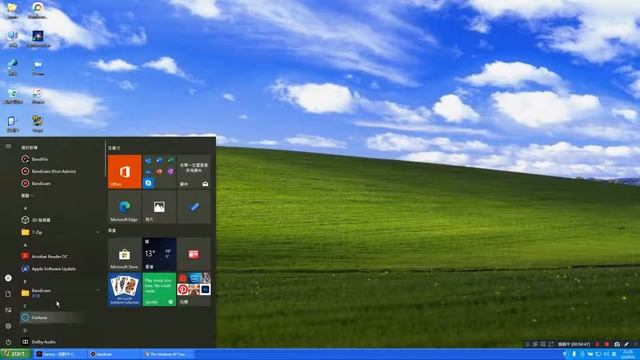
Task: Switch to the Bandicam taskbar button
Action: pyautogui.click(x=114, y=354)
